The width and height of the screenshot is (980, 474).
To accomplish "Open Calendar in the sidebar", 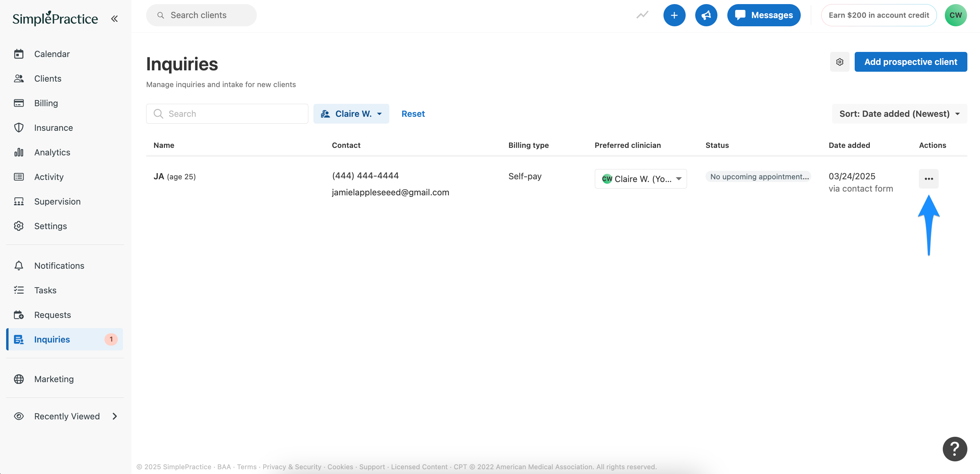I will pos(52,54).
